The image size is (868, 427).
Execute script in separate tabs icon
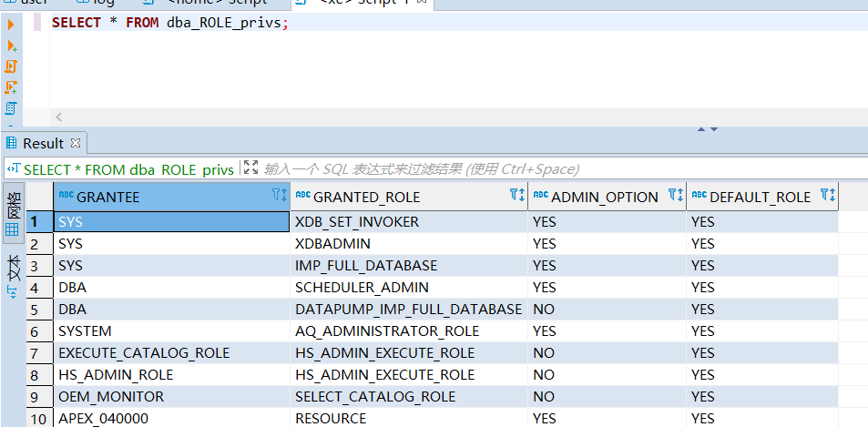coord(11,87)
